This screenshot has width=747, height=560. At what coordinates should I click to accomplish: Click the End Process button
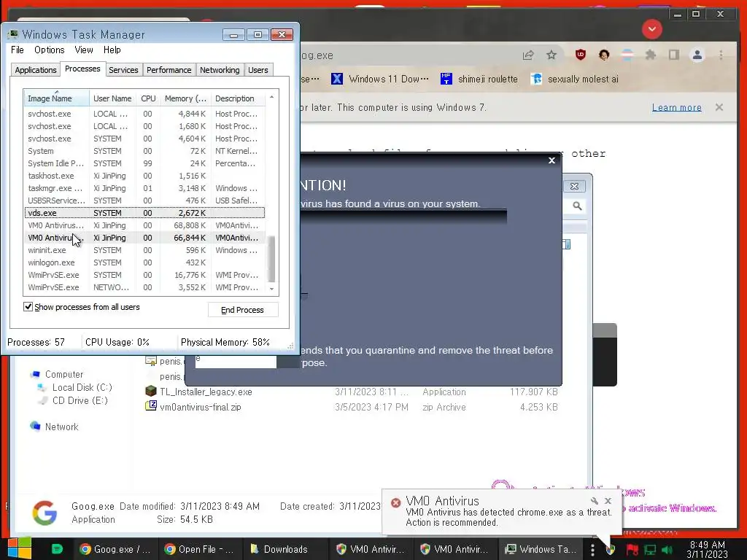tap(242, 310)
